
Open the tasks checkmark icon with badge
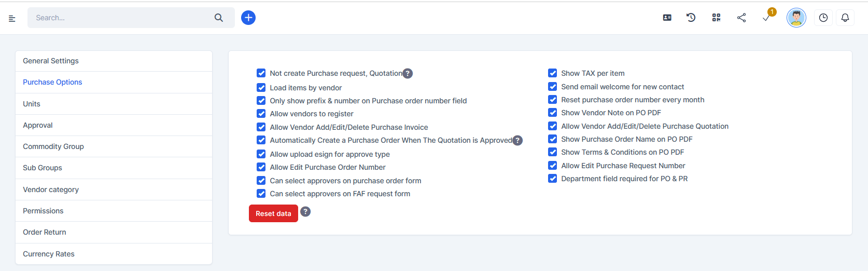pyautogui.click(x=766, y=18)
